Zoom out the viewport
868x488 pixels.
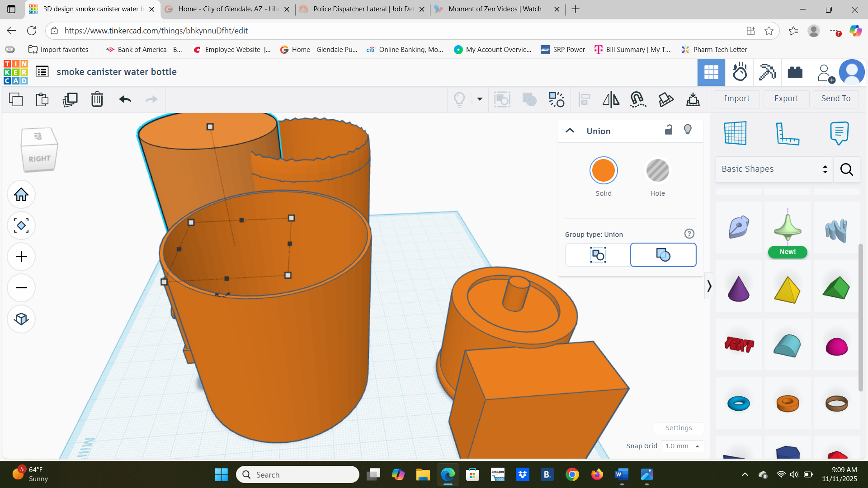click(21, 288)
